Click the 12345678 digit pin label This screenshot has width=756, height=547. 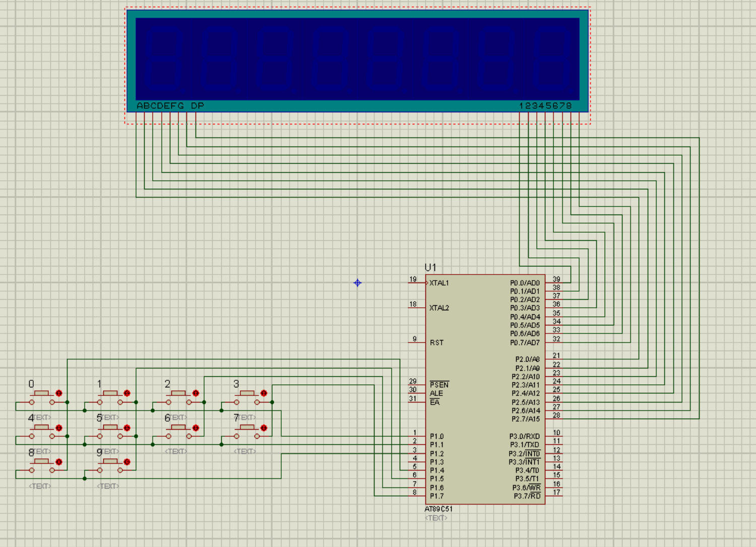point(546,106)
